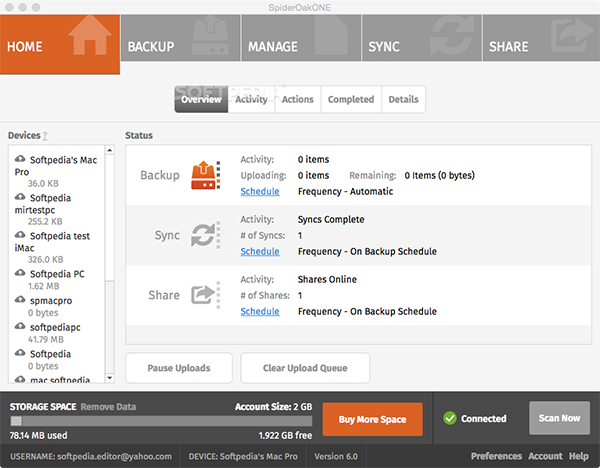Open Help from the bottom bar
The image size is (600, 468).
click(579, 456)
